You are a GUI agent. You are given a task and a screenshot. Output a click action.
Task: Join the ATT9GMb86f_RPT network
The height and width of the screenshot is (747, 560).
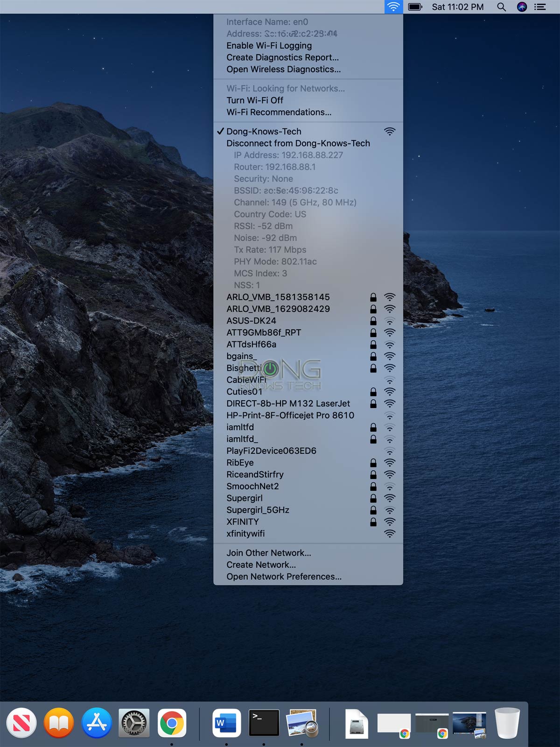[308, 332]
